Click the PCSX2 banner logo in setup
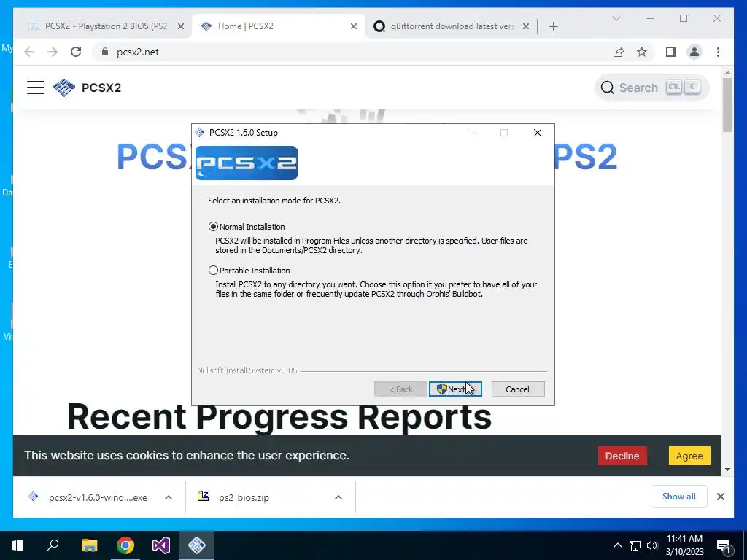 point(247,163)
